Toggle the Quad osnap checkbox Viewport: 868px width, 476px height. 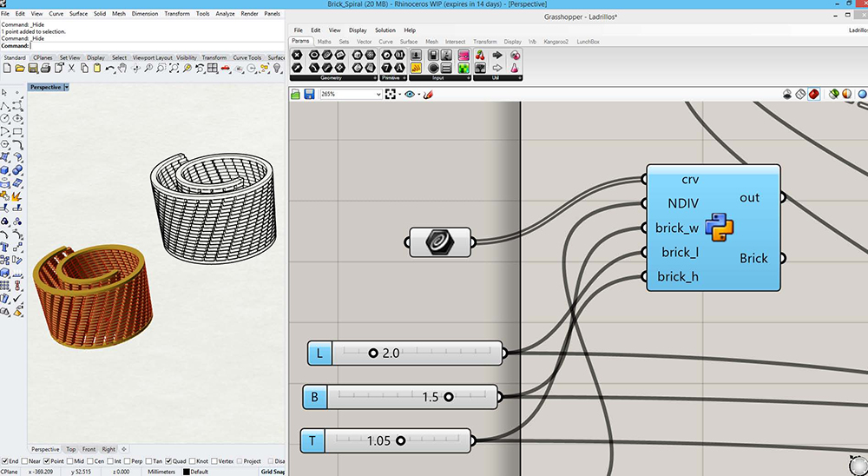(x=168, y=461)
